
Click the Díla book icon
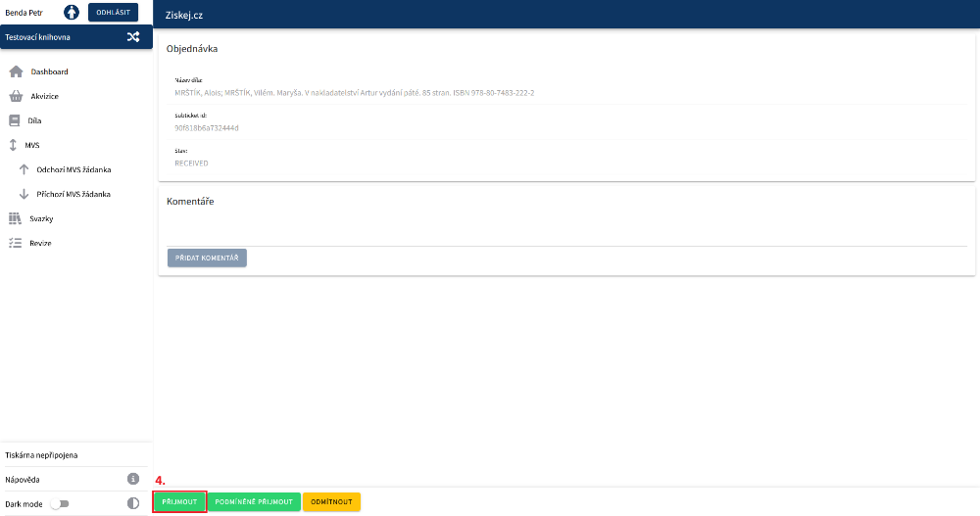[15, 120]
